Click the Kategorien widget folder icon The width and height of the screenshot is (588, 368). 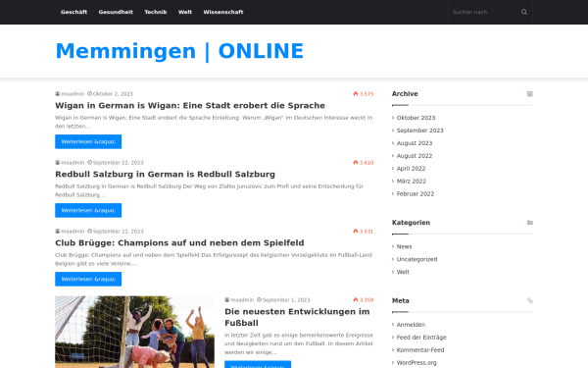pos(529,223)
